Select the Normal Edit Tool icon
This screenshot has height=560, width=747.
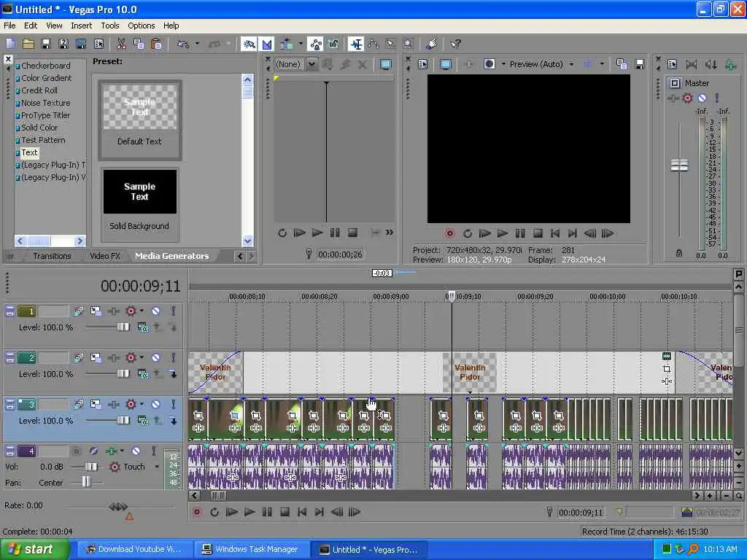356,44
